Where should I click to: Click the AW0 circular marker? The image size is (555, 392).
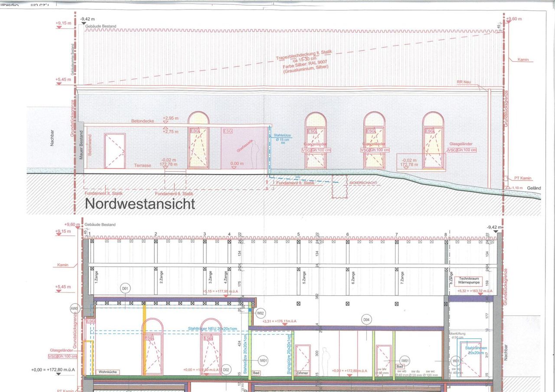(75, 309)
